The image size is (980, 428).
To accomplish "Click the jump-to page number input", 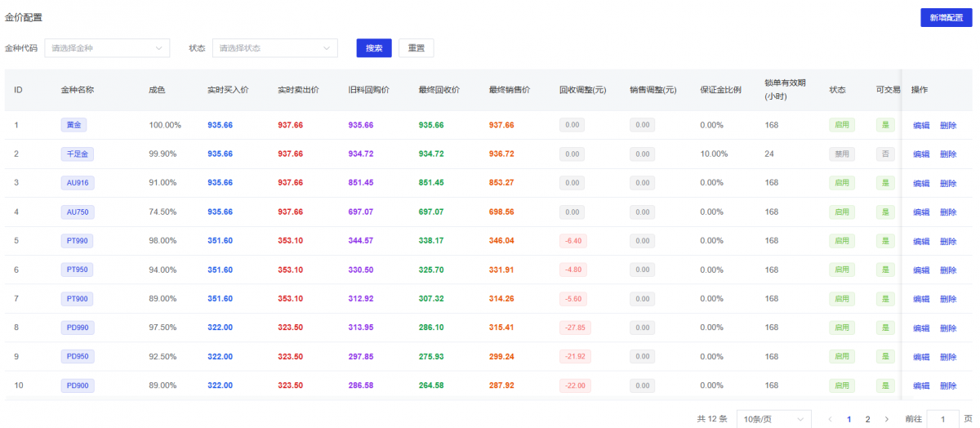I will [942, 419].
